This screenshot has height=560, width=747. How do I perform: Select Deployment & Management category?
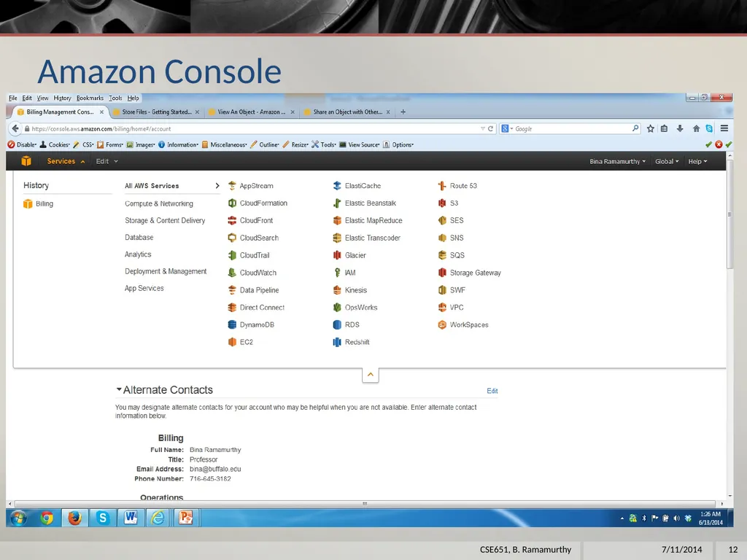(166, 271)
